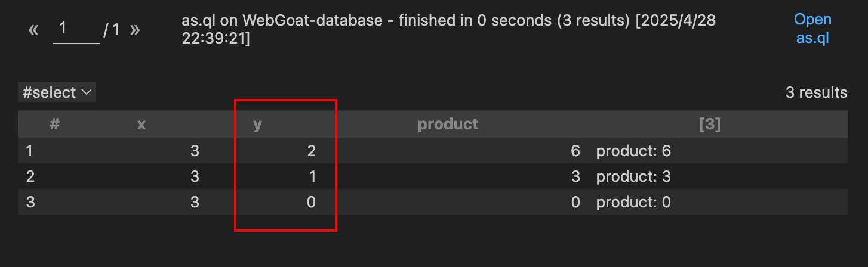Click the page number input field

(x=76, y=30)
